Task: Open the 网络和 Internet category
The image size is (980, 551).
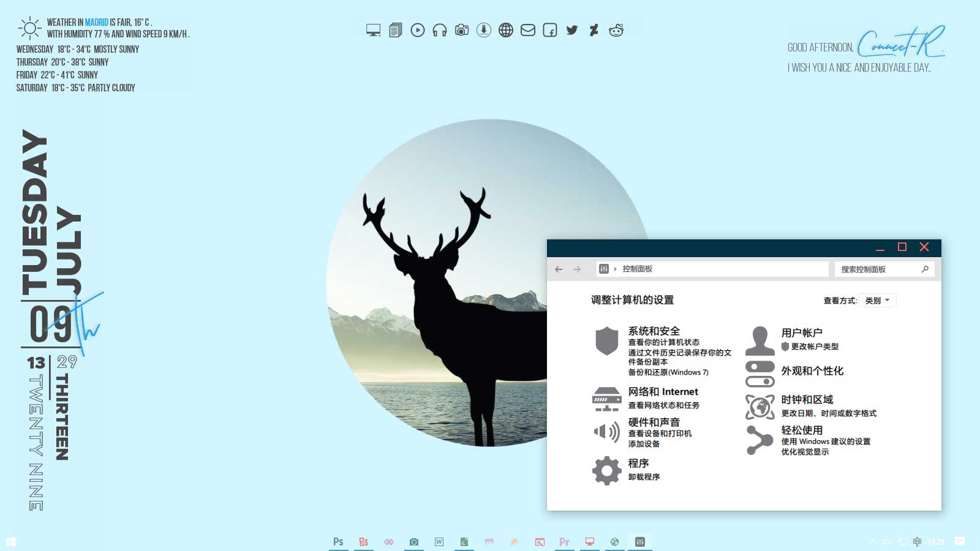Action: tap(663, 392)
